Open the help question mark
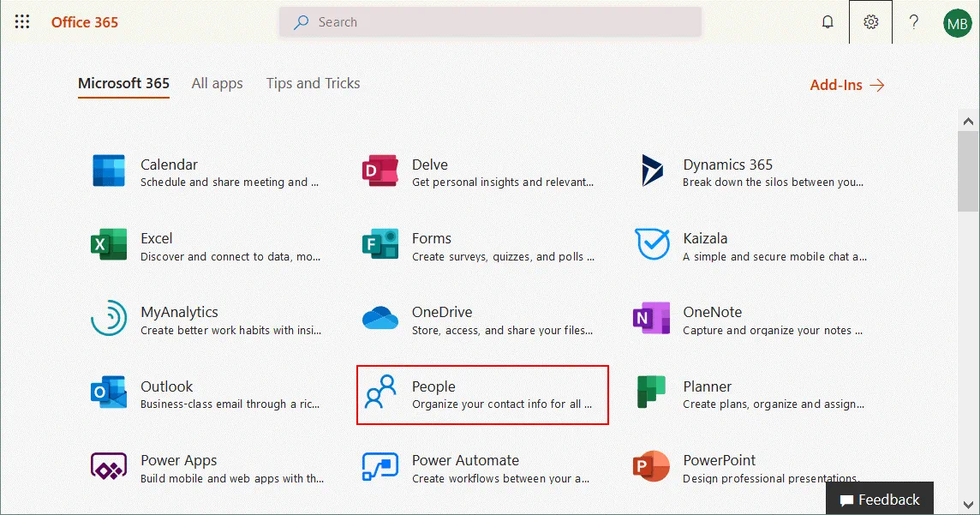This screenshot has width=980, height=515. click(x=914, y=22)
